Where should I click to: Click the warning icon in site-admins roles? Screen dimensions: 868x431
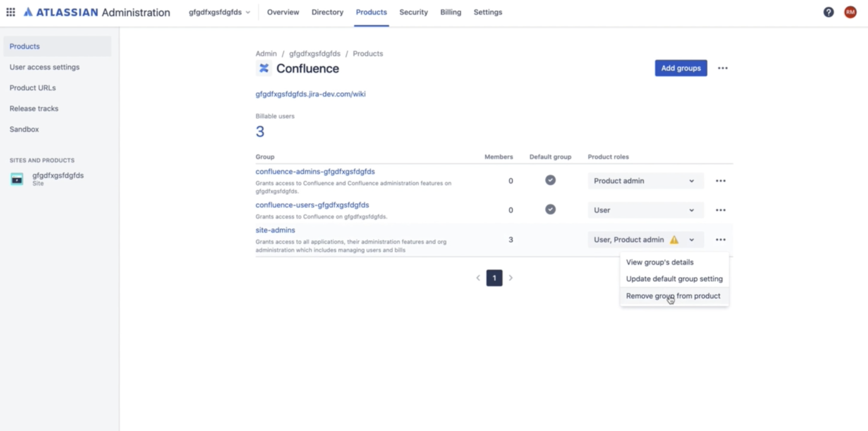point(674,240)
